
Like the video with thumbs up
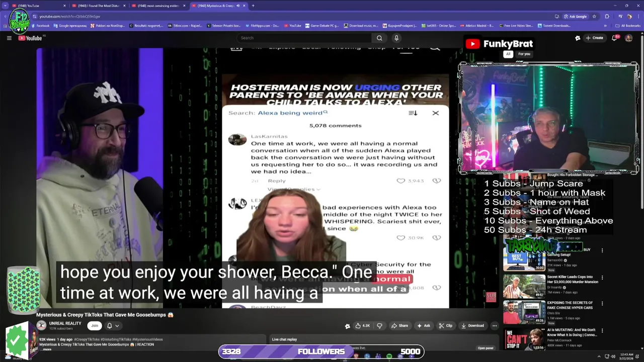coord(363,325)
